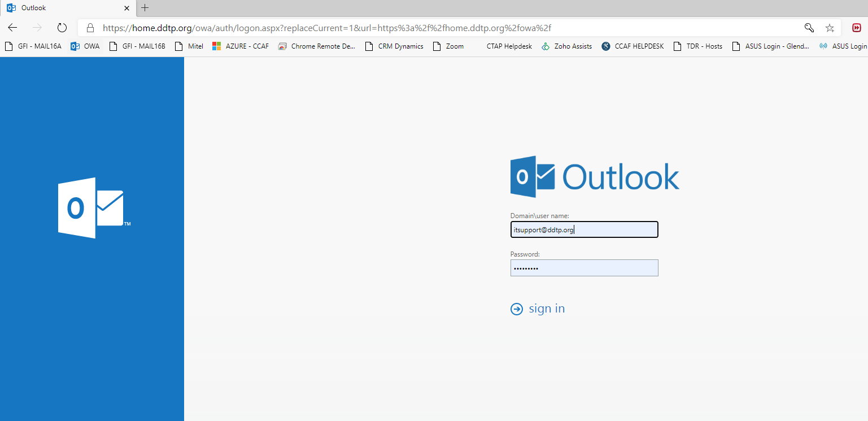Select the Outlook browser tab
The image size is (868, 421).
pos(68,8)
